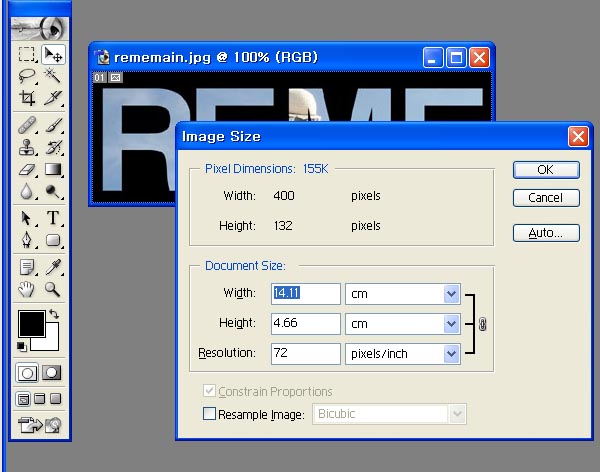Choose the Eraser tool
The height and width of the screenshot is (472, 600).
(x=27, y=169)
